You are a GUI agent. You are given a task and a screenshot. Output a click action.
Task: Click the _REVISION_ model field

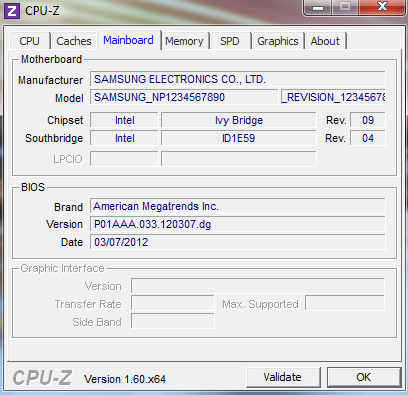pos(333,97)
